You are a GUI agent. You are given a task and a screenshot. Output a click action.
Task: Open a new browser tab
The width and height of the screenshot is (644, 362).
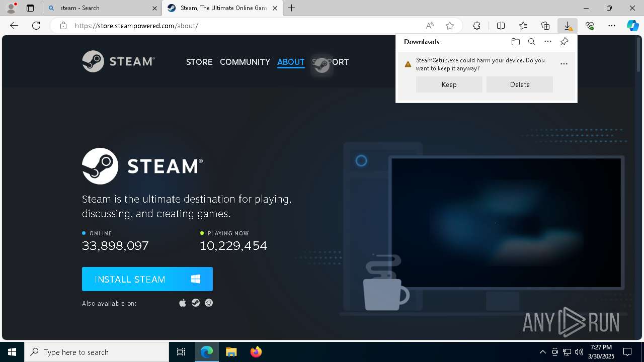point(292,8)
